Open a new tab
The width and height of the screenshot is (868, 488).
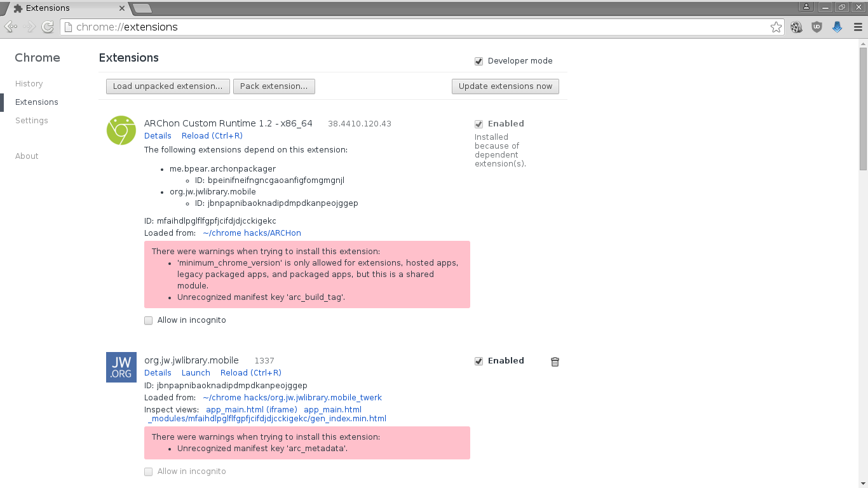point(142,8)
